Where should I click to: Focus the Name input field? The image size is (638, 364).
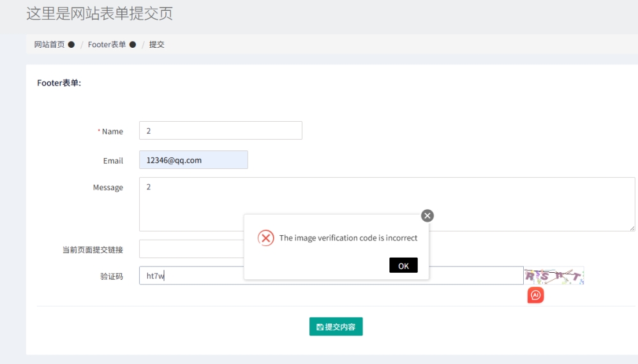[220, 131]
